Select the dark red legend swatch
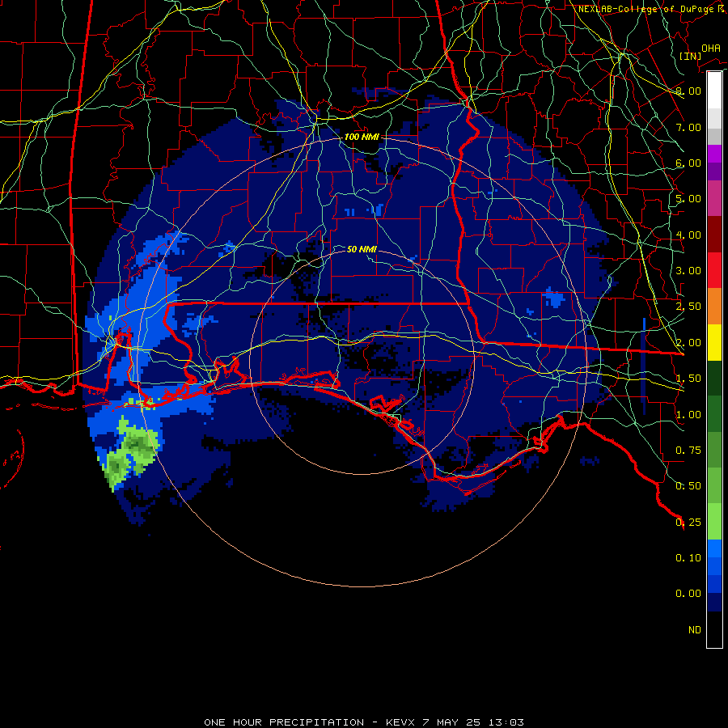 pos(714,235)
